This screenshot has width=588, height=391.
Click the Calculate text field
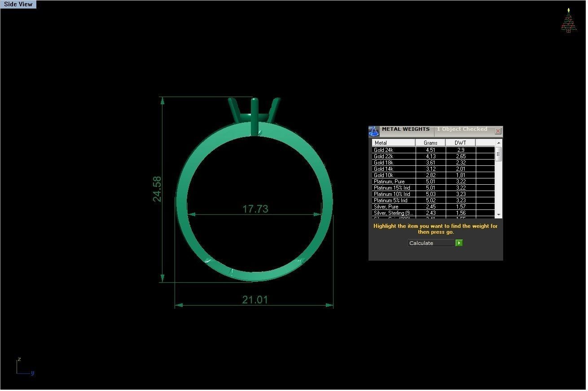432,243
